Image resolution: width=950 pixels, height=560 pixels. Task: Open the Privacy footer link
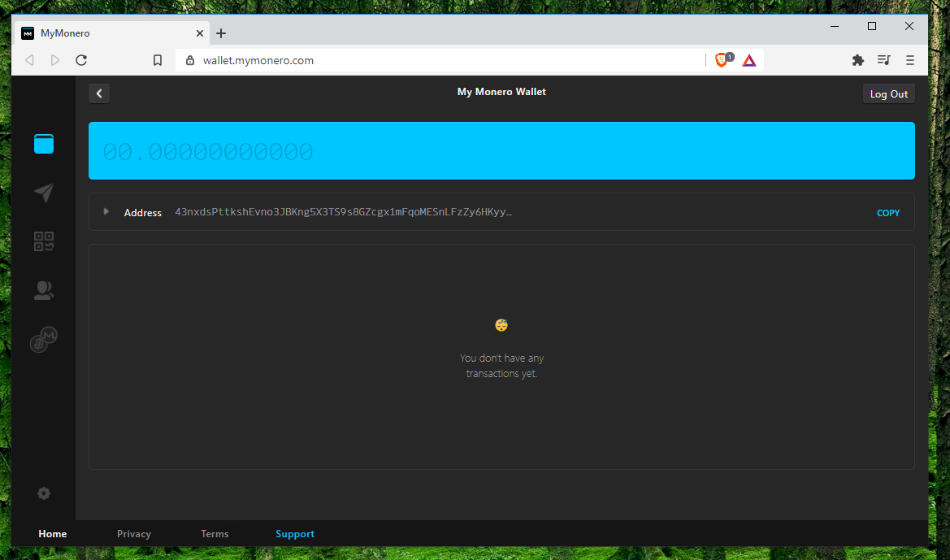pyautogui.click(x=134, y=534)
